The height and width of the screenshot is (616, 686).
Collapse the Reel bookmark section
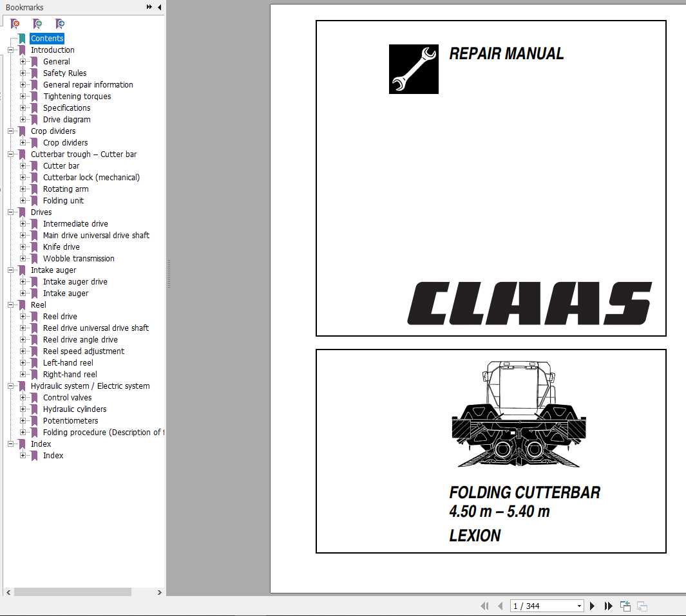pyautogui.click(x=10, y=304)
